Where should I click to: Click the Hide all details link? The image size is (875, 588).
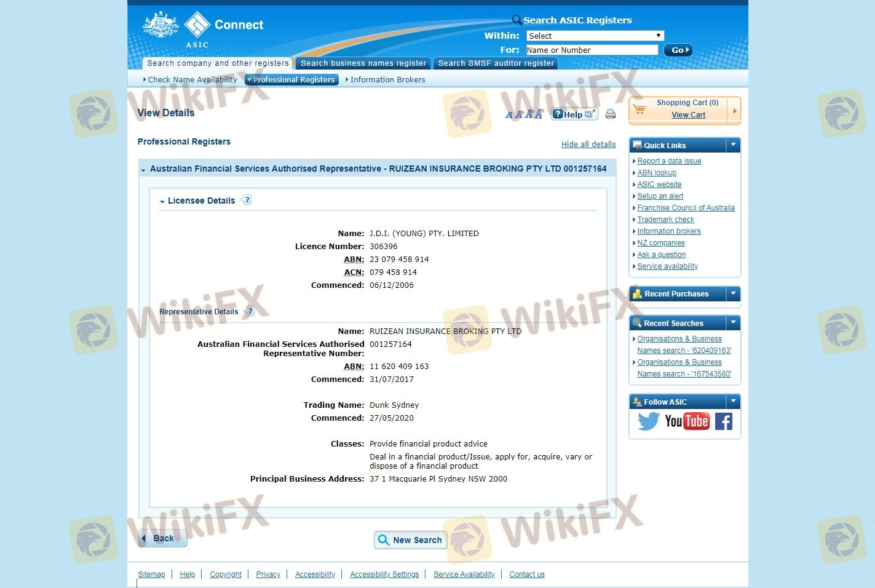588,145
